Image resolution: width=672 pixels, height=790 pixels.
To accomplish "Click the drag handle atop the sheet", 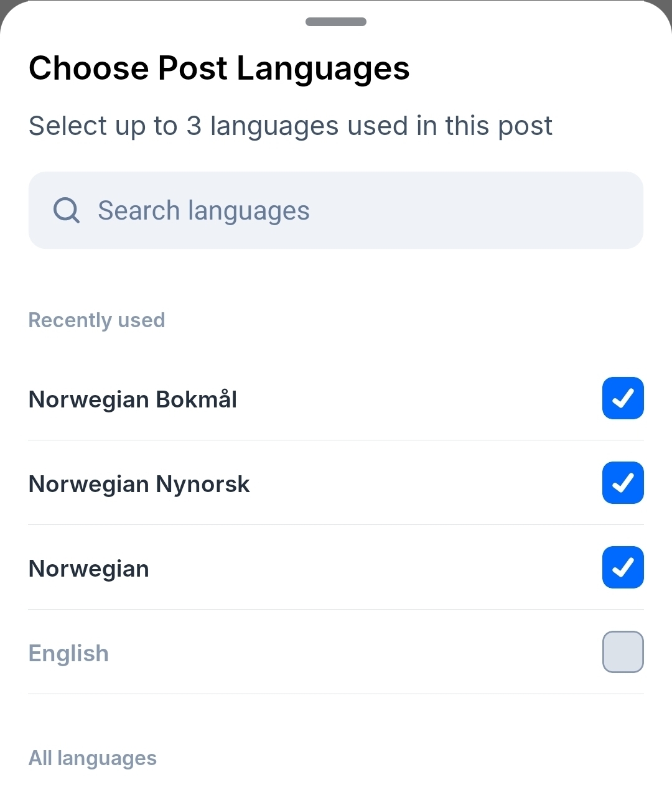I will point(336,22).
